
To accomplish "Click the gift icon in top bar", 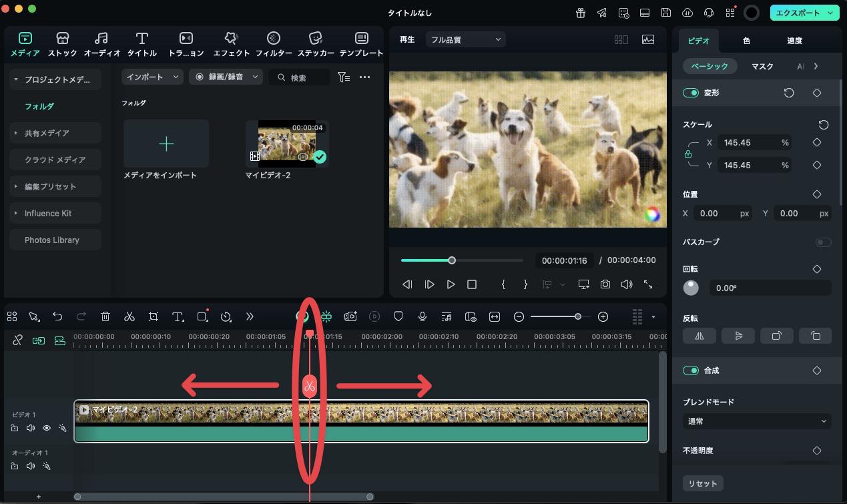I will 581,12.
